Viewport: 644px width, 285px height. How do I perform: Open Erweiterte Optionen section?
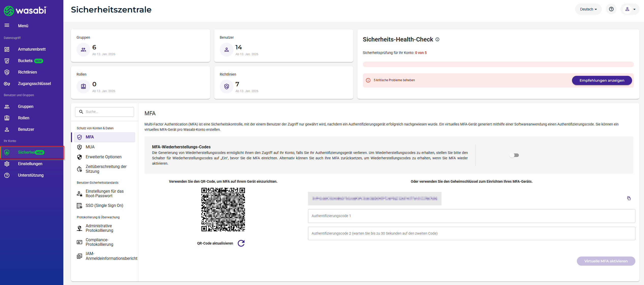point(103,157)
